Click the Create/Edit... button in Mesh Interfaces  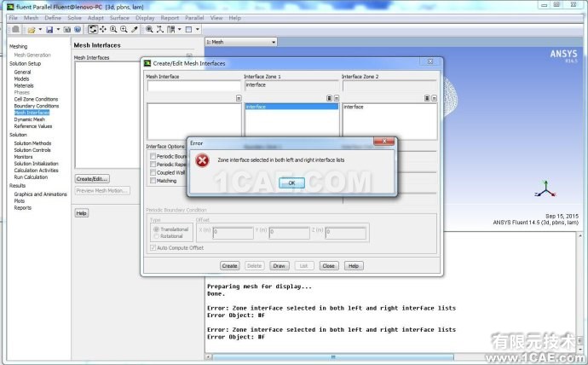coord(92,179)
